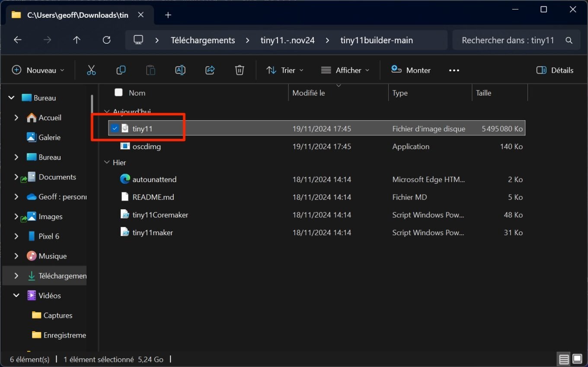588x367 pixels.
Task: Click the Copy icon in toolbar
Action: tap(121, 70)
